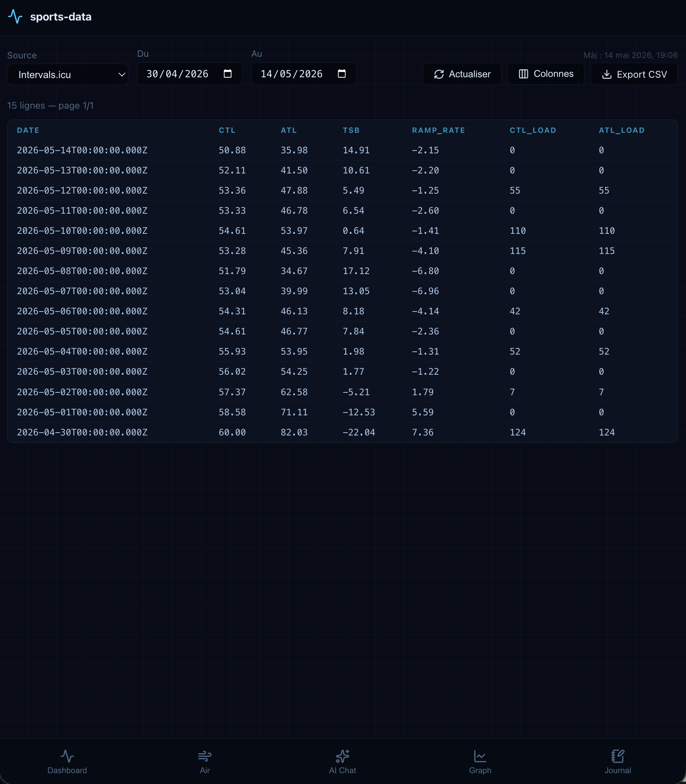Click the sports-data pulse logo icon
This screenshot has width=686, height=784.
click(x=15, y=17)
